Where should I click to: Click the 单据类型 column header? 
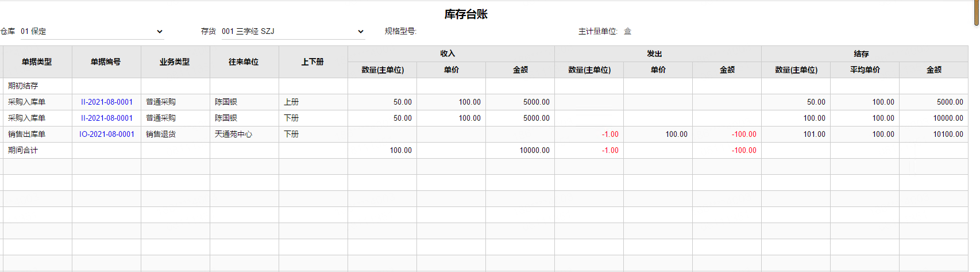(37, 62)
